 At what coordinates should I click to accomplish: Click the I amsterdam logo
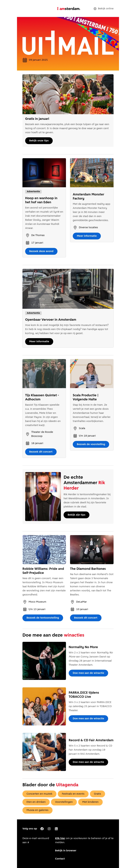pyautogui.click(x=69, y=8)
